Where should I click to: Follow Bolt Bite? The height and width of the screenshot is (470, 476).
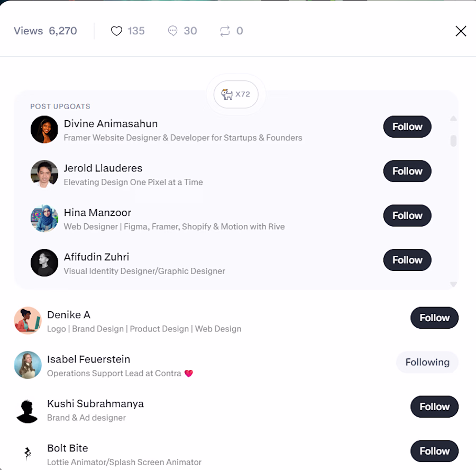point(434,451)
